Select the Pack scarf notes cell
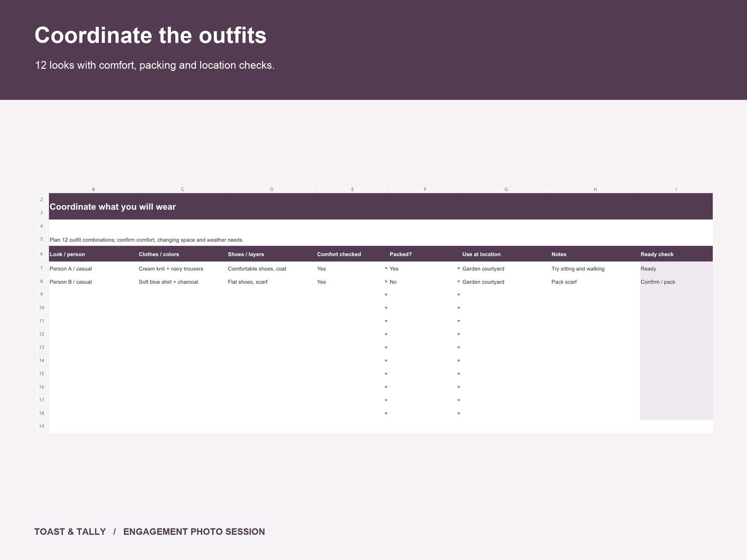 (595, 282)
